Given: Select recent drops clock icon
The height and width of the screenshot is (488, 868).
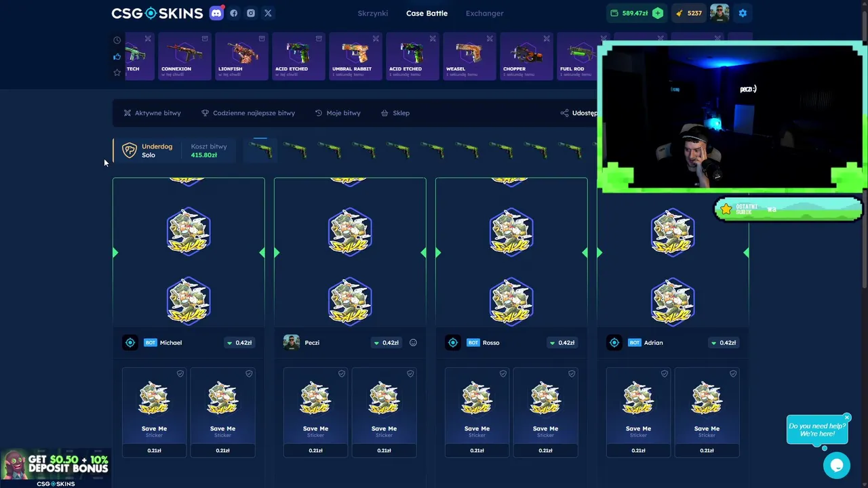Looking at the screenshot, I should pos(117,40).
